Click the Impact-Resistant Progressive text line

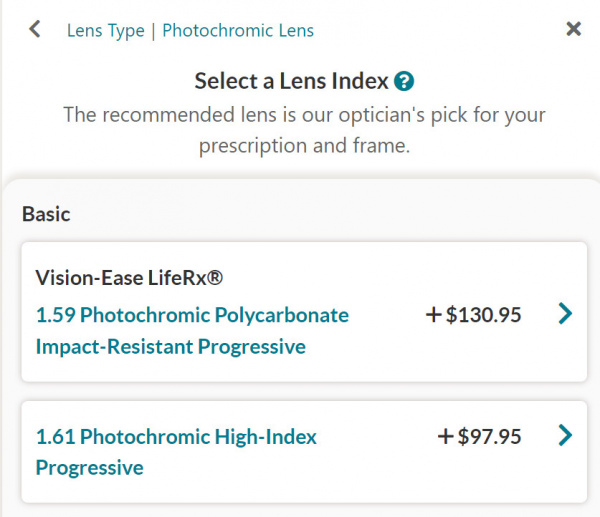pos(170,347)
